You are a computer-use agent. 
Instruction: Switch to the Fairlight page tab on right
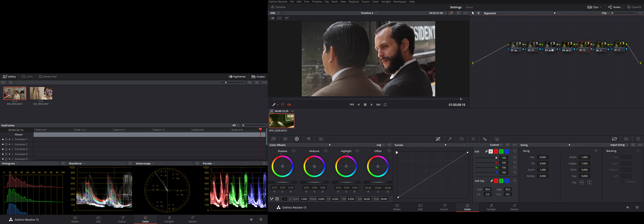point(491,207)
